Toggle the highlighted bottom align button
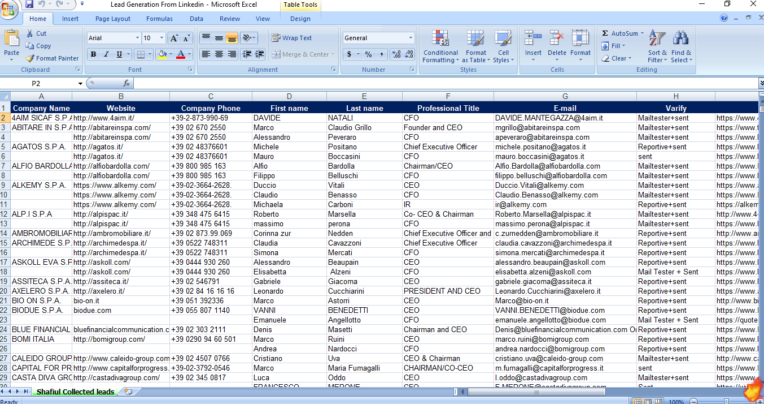 231,38
